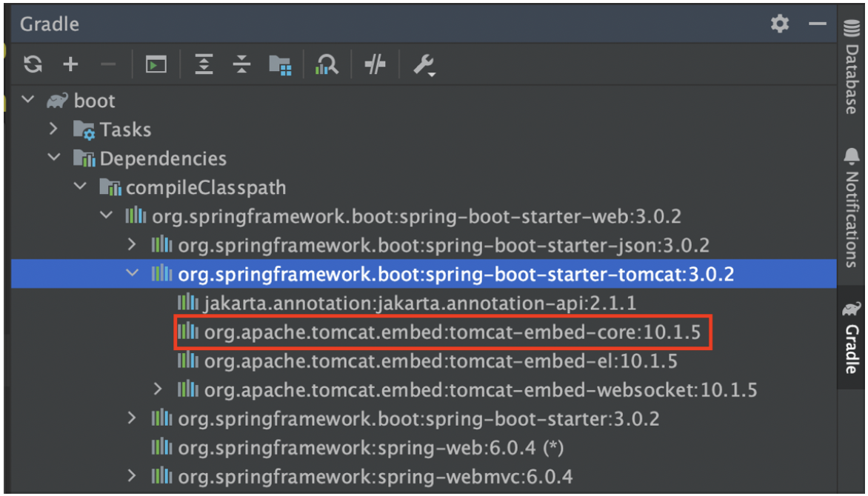Screen dimensions: 868x496
Task: Click library icon of tomcat-embed-core
Action: [x=187, y=331]
